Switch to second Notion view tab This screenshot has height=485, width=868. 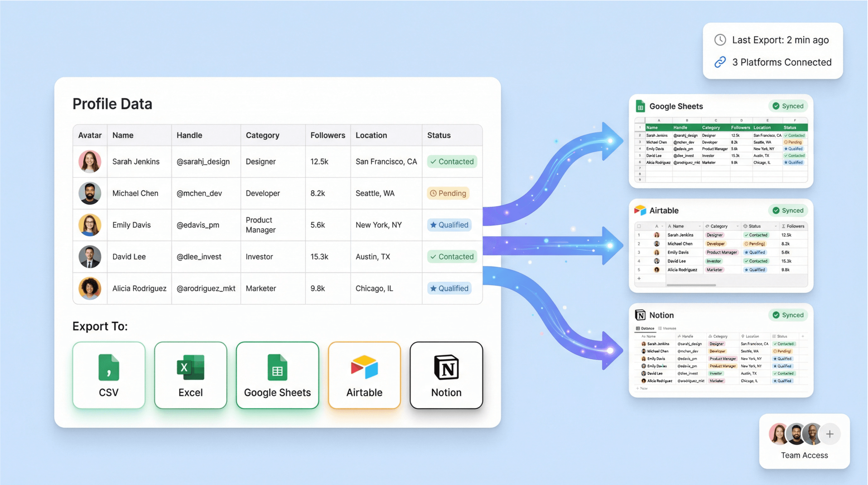pyautogui.click(x=667, y=328)
